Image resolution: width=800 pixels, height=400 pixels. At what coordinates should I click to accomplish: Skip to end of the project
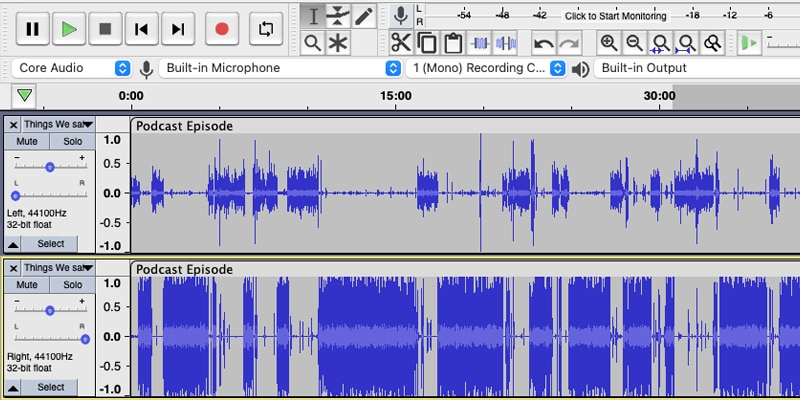coord(178,29)
